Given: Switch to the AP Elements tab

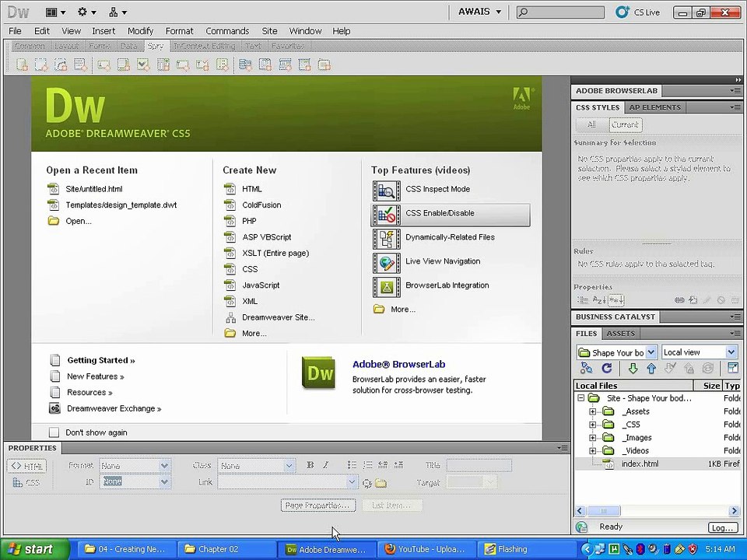Looking at the screenshot, I should tap(654, 107).
